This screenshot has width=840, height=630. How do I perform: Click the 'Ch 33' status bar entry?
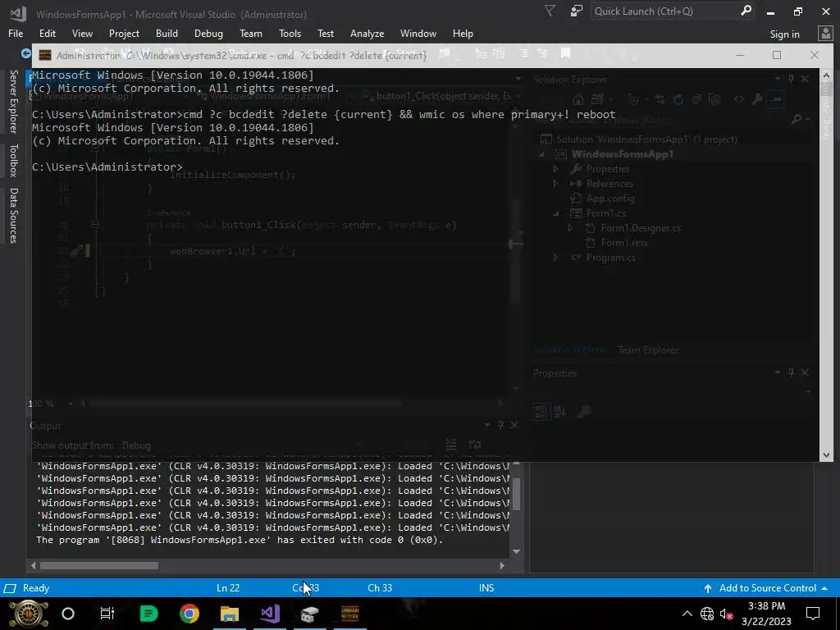[x=380, y=588]
